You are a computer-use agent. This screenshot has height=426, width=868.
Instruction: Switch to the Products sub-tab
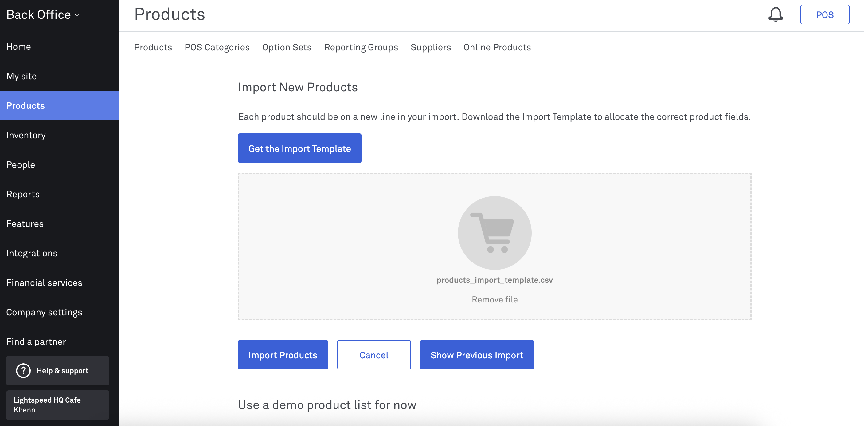click(x=153, y=47)
